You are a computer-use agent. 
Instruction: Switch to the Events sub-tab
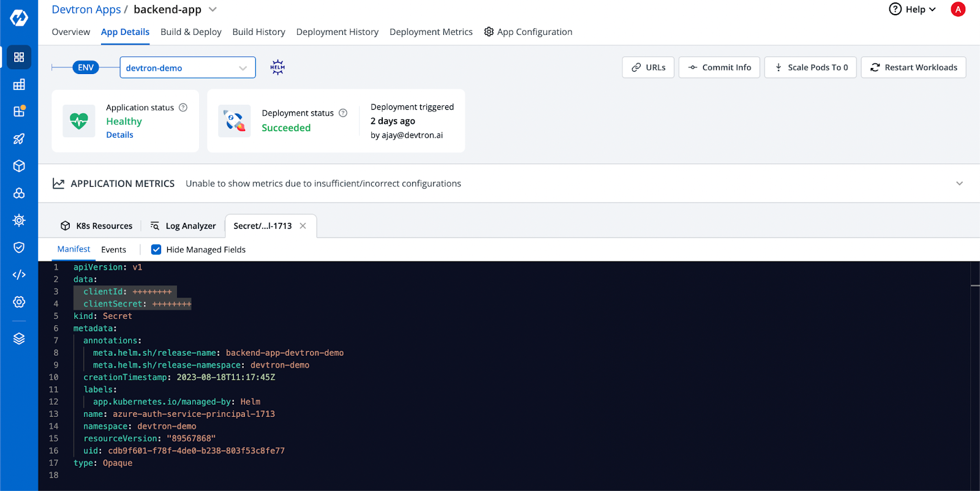pyautogui.click(x=113, y=249)
